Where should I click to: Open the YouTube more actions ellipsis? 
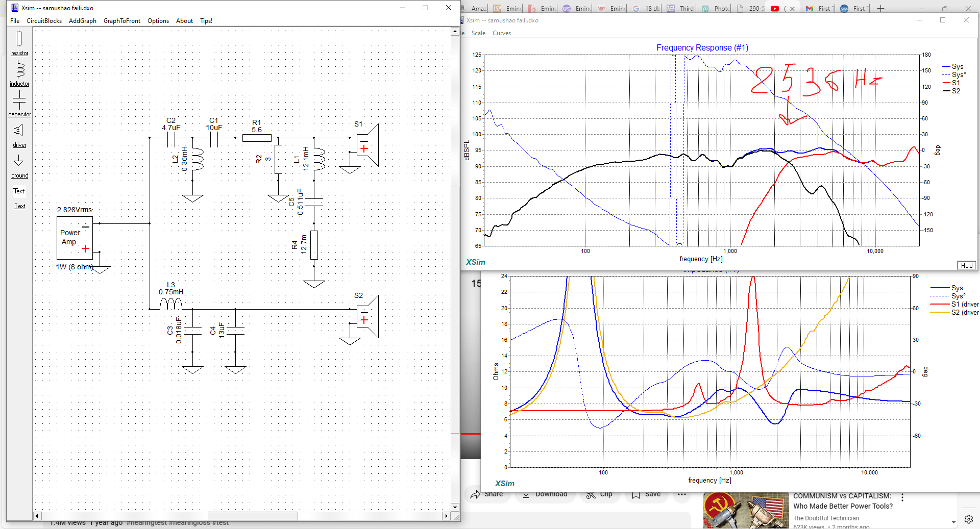(682, 494)
